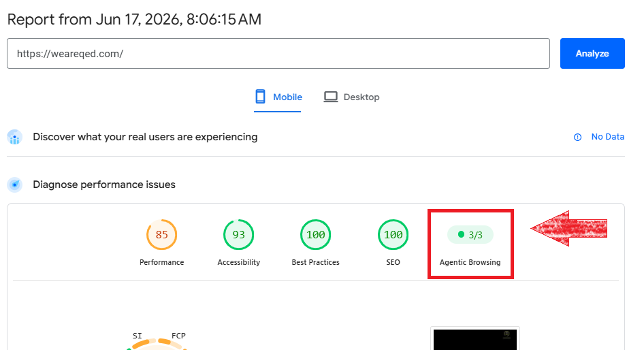Click the FCP metric label
This screenshot has width=644, height=350.
coord(178,336)
